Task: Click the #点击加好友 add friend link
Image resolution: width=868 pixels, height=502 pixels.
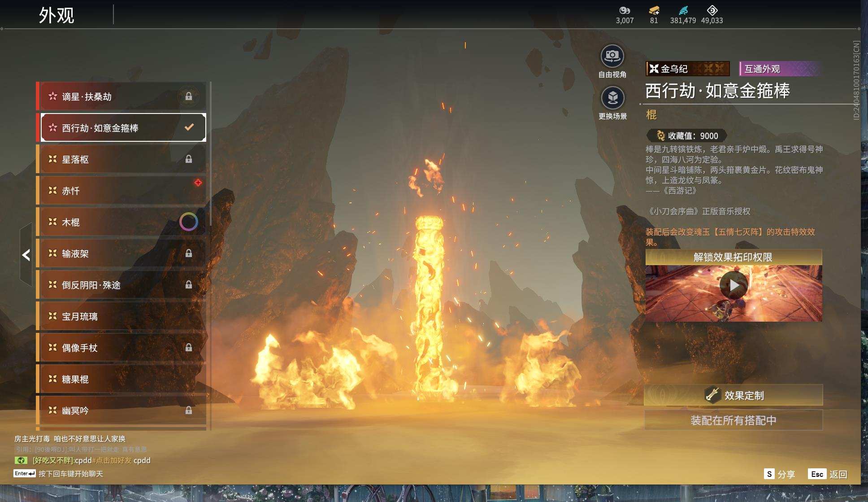Action: (x=112, y=460)
